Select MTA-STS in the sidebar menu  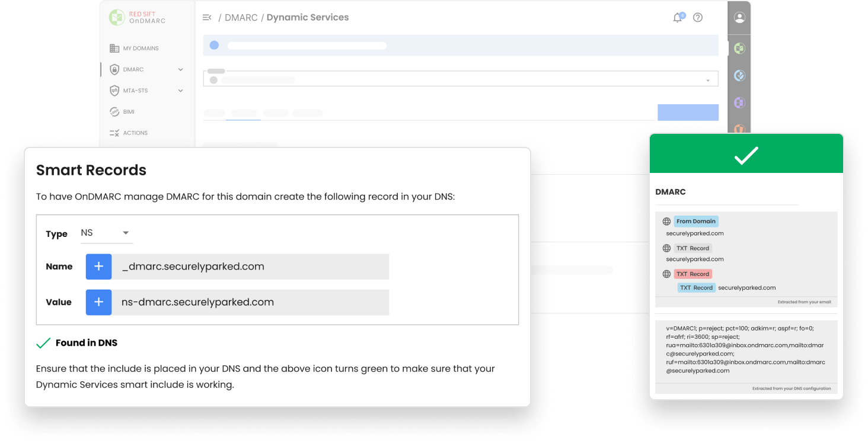[x=135, y=91]
